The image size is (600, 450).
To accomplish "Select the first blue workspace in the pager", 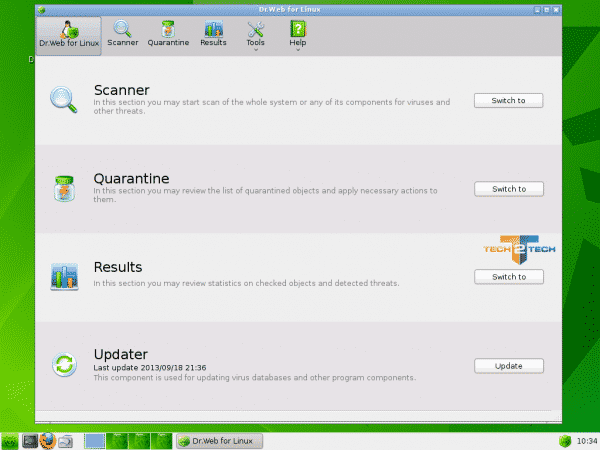I will tap(94, 441).
